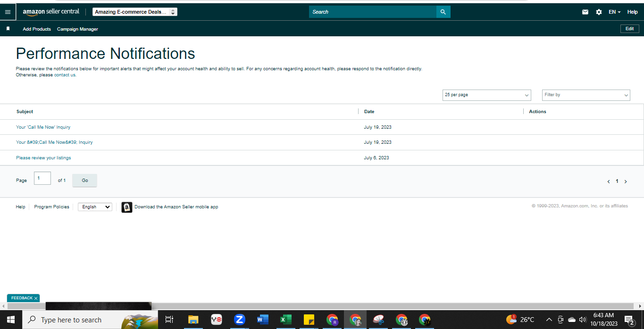Open the FEEDBACK tab

pyautogui.click(x=22, y=298)
